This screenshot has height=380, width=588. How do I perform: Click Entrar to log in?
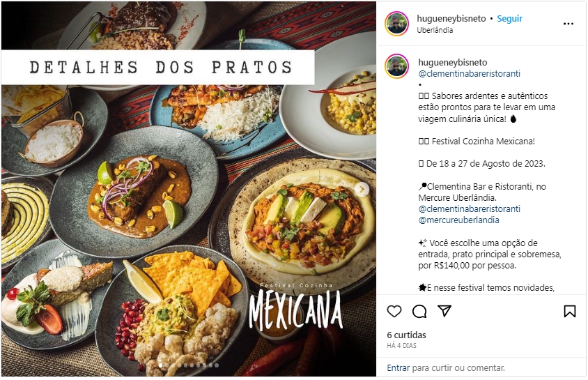click(399, 368)
